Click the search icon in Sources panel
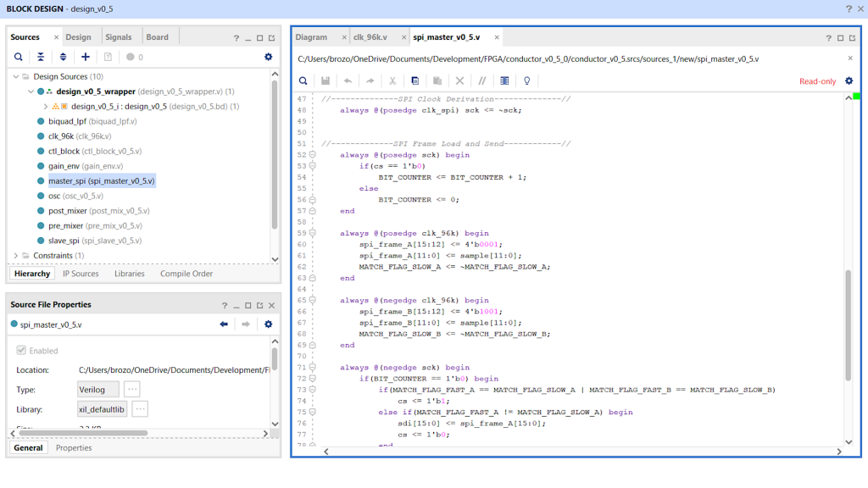 click(18, 57)
